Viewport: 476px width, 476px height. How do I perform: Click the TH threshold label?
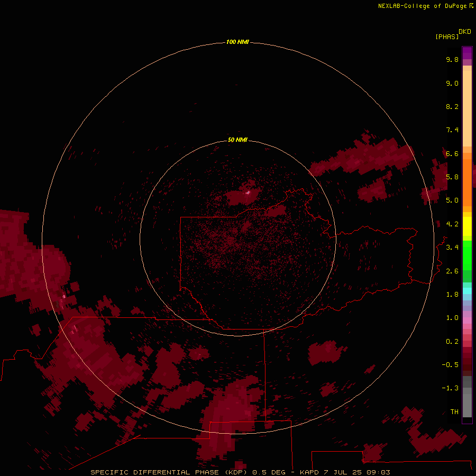(x=454, y=412)
